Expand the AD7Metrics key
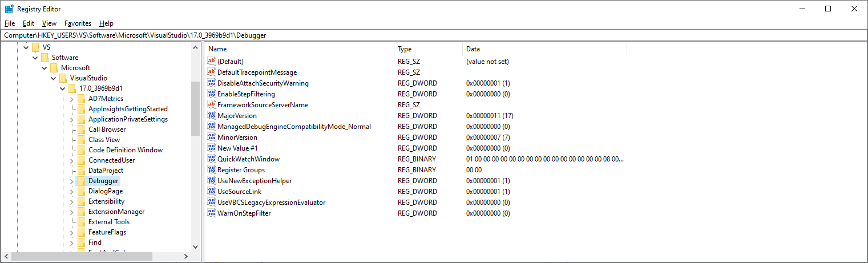 (72, 99)
